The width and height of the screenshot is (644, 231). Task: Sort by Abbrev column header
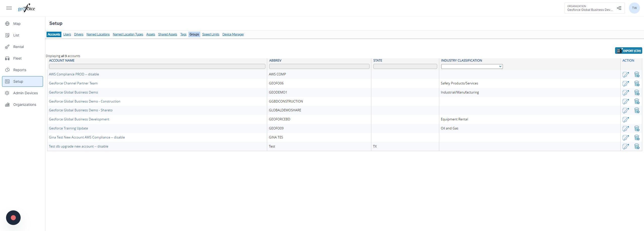click(x=275, y=61)
